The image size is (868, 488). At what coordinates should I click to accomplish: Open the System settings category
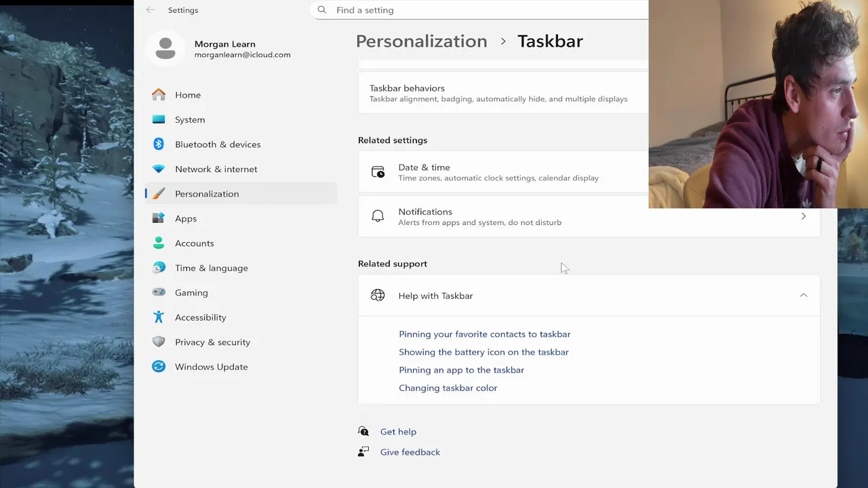pyautogui.click(x=190, y=120)
